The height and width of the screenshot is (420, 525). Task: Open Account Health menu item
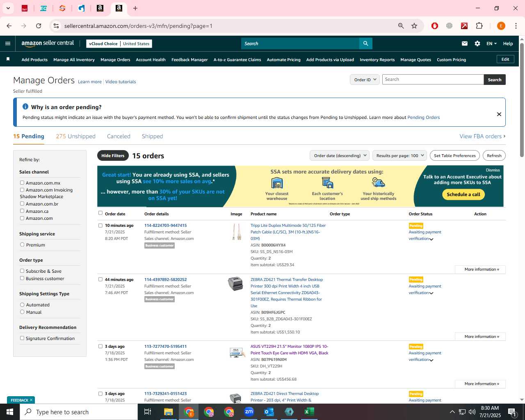coord(151,59)
